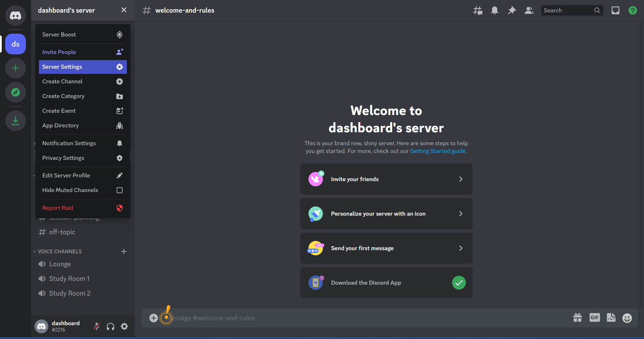Click the Create Channel plus icon

coord(119,81)
